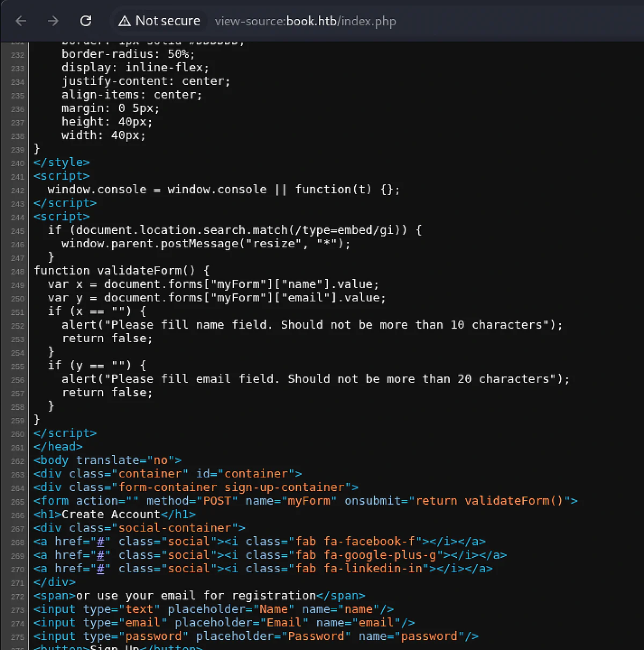
Task: Go back with the browser back arrow
Action: click(x=21, y=21)
